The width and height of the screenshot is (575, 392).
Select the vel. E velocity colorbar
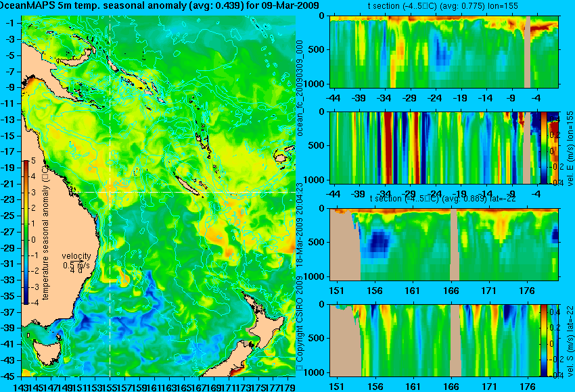pos(544,147)
